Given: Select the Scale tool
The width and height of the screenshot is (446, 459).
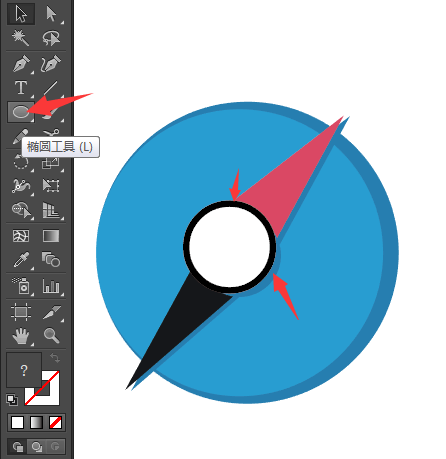Looking at the screenshot, I should coord(51,164).
